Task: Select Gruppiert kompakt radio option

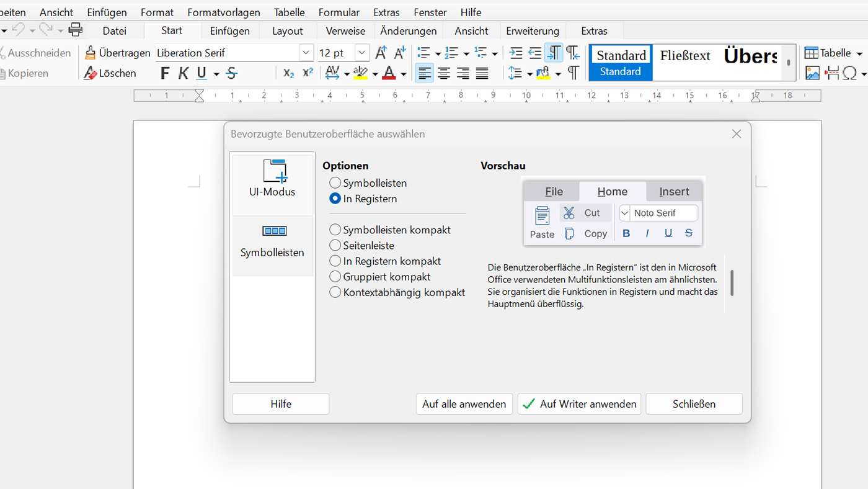Action: [380, 277]
